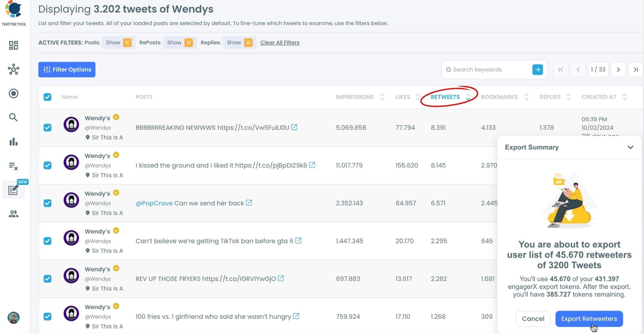Uncheck the select-all checkbox in table header
This screenshot has height=334, width=644.
pos(47,97)
